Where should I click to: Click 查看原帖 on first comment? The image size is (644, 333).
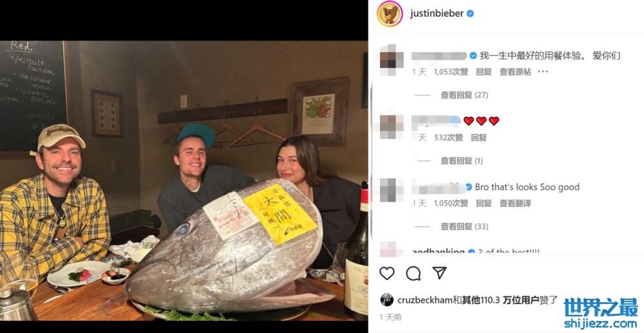(x=515, y=72)
